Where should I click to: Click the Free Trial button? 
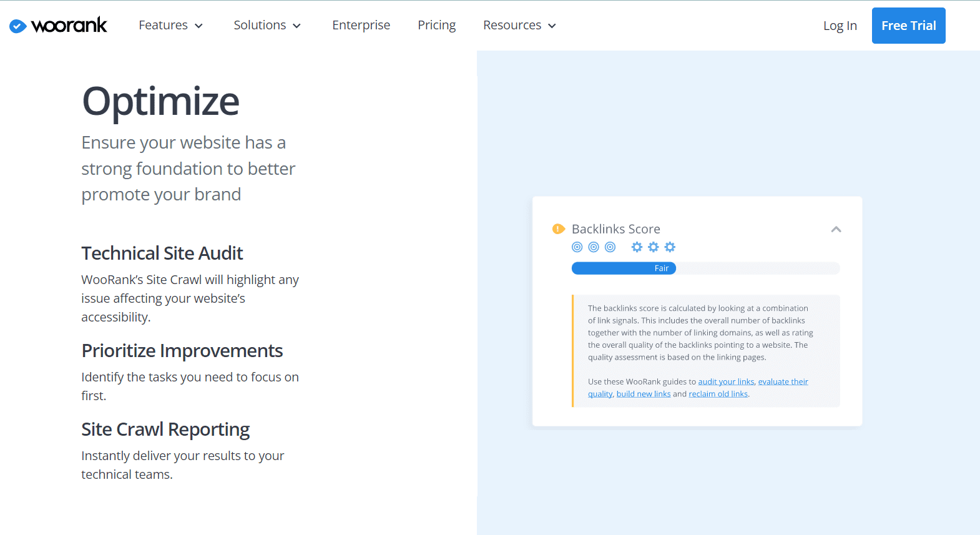(908, 26)
